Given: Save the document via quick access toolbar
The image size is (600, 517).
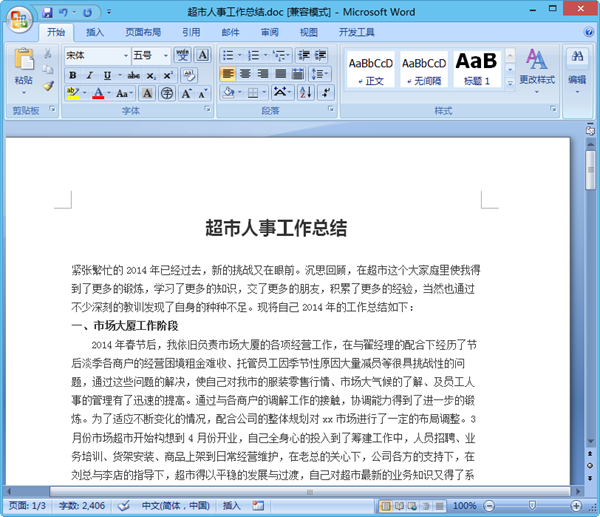Looking at the screenshot, I should (x=47, y=13).
